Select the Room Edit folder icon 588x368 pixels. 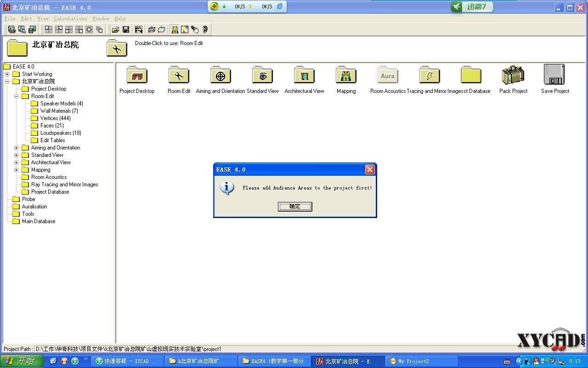[x=179, y=75]
